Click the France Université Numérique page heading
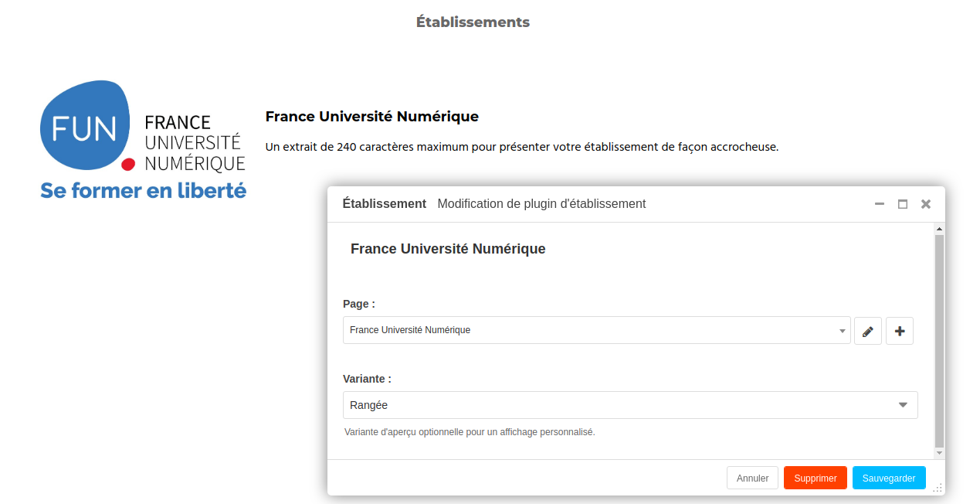Image resolution: width=980 pixels, height=504 pixels. pyautogui.click(x=371, y=117)
